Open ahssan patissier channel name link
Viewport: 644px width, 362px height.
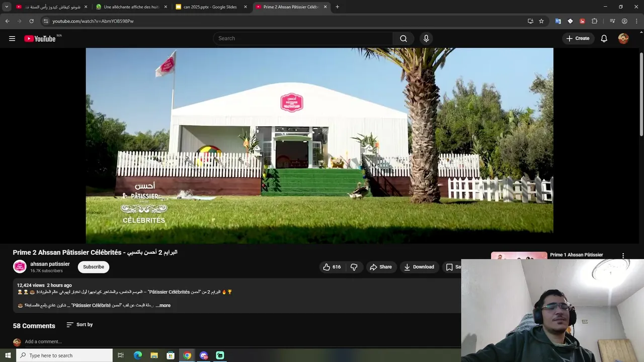coord(50,264)
